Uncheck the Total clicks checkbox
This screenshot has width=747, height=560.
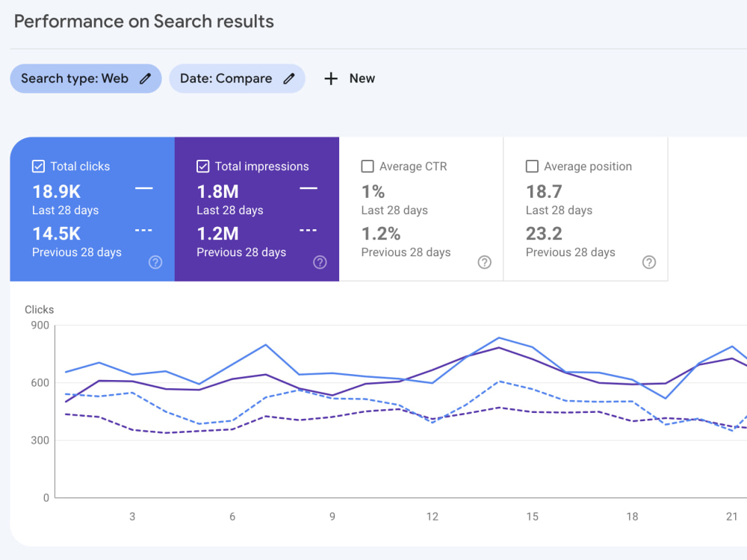coord(38,167)
